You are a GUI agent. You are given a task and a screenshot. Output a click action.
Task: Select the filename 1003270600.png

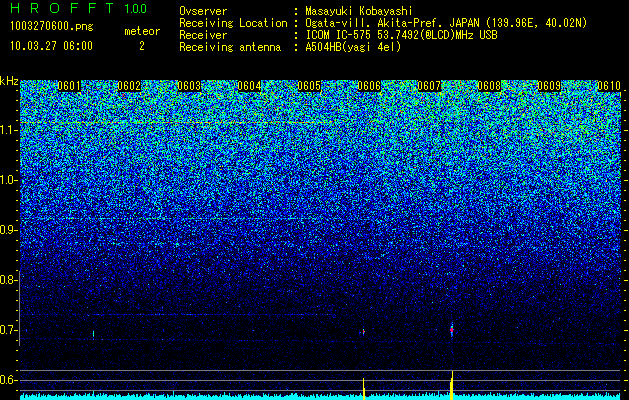52,27
